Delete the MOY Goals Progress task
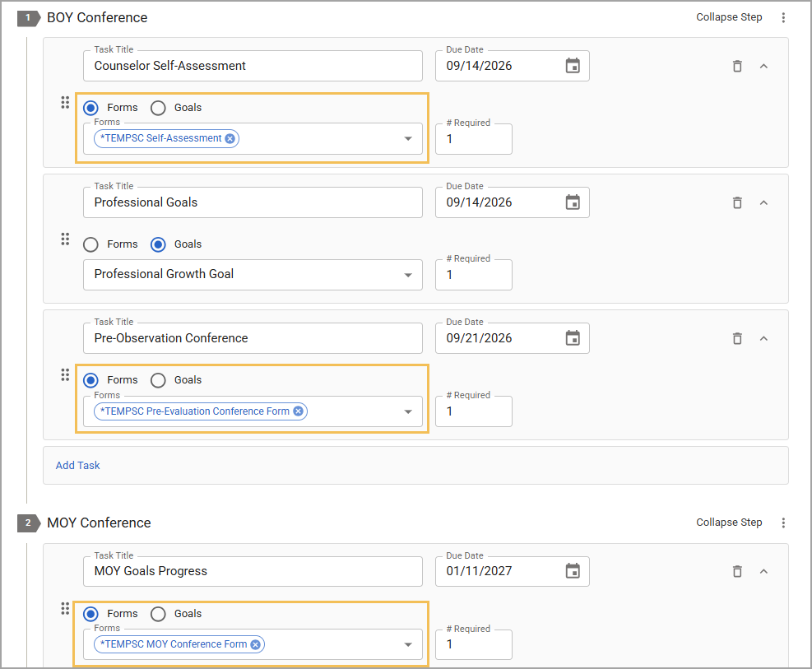 [x=737, y=572]
